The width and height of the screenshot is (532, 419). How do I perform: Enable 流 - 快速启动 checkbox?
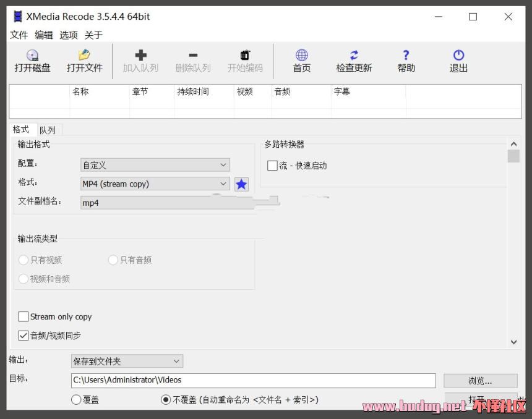click(272, 166)
